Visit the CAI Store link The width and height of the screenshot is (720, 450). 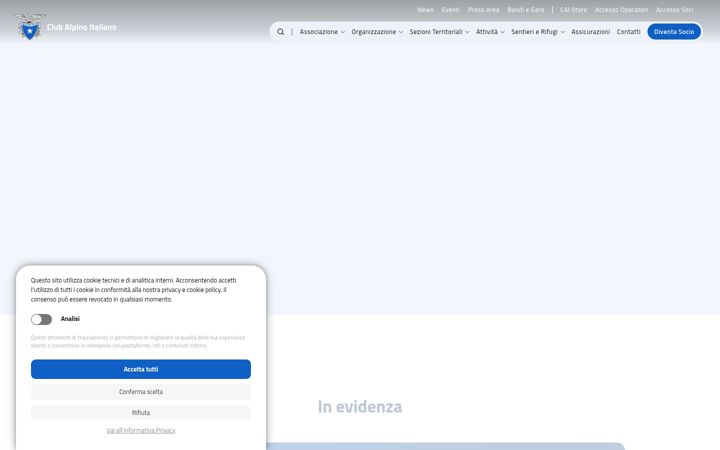(x=573, y=10)
